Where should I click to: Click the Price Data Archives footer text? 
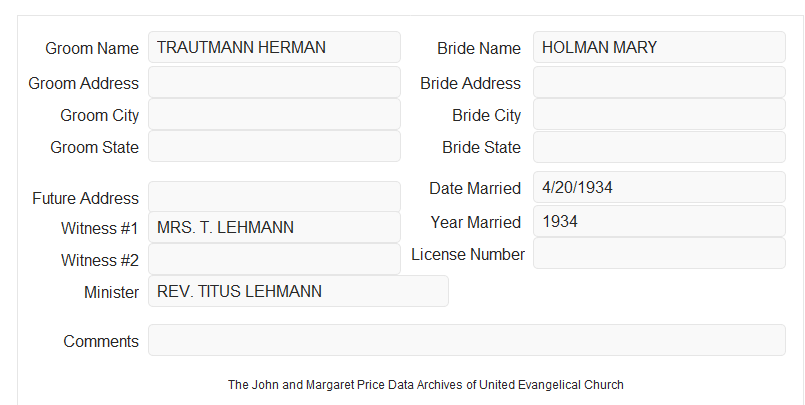(x=426, y=384)
